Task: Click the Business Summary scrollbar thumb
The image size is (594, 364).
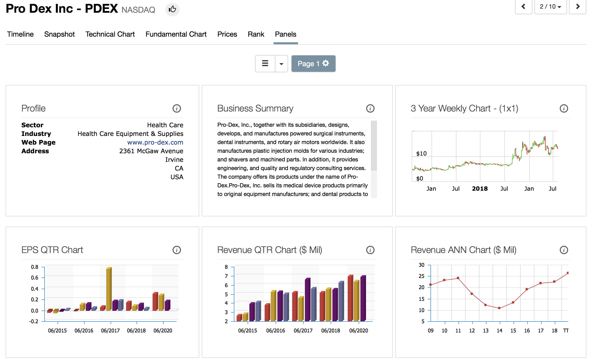Action: tap(374, 146)
